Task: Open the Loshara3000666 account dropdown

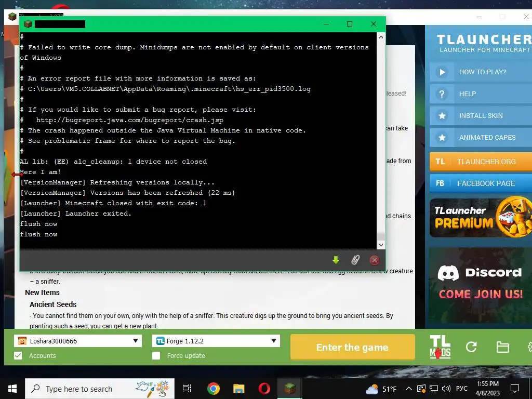Action: pos(78,341)
